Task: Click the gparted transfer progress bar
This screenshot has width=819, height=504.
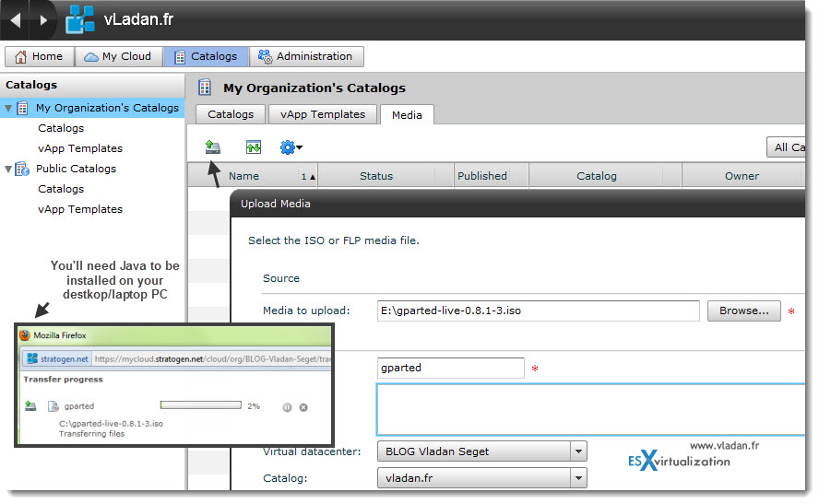Action: 200,405
